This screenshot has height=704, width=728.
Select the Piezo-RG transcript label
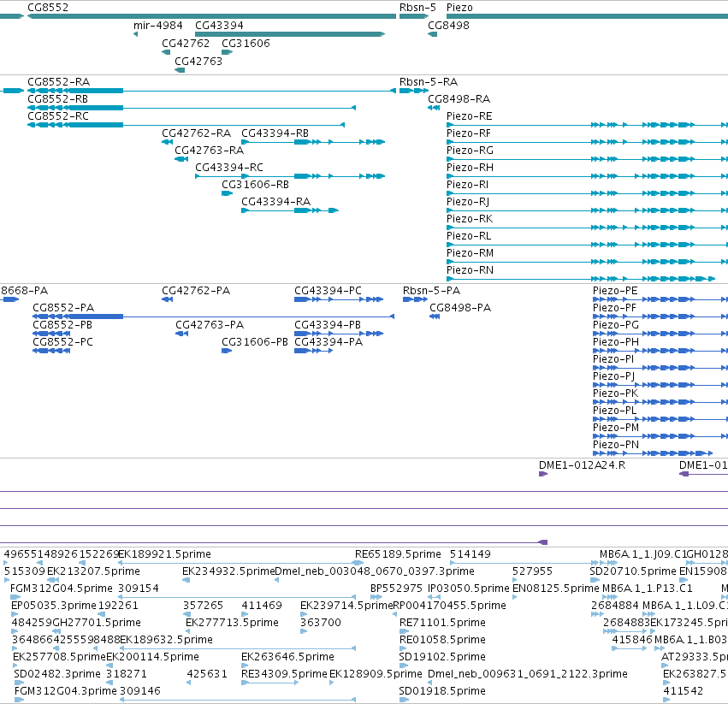[470, 151]
